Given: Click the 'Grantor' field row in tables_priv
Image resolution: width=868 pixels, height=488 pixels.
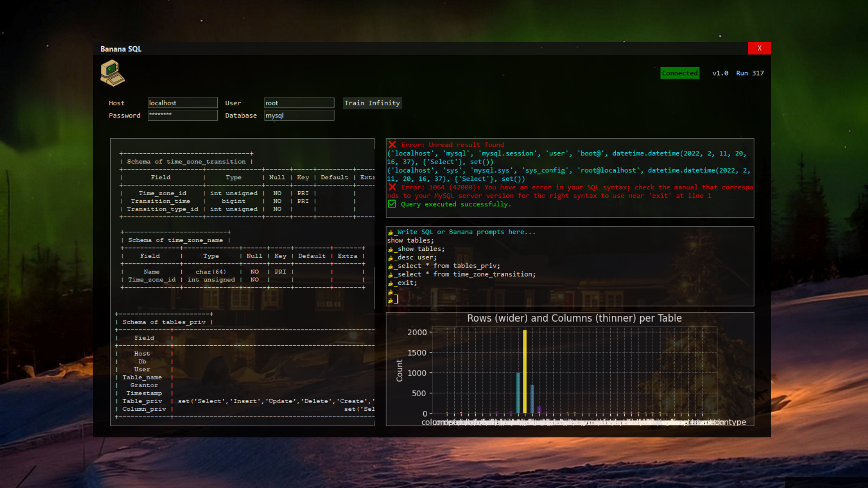Looking at the screenshot, I should click(144, 385).
